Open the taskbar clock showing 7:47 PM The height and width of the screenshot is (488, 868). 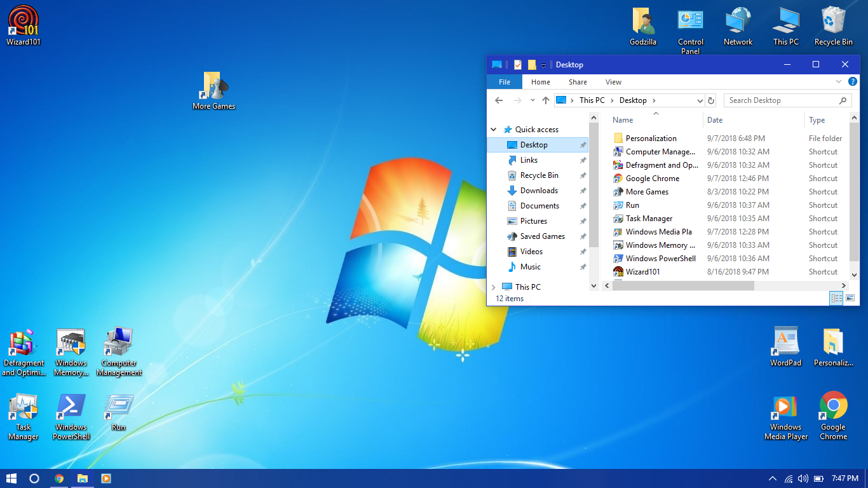[844, 478]
